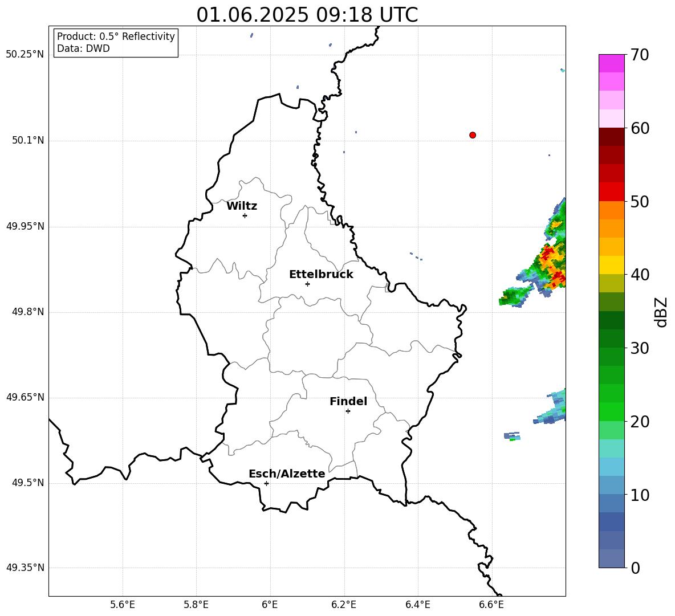Click the dark red swatch just below 60 dBZ
The height and width of the screenshot is (616, 675).
611,137
